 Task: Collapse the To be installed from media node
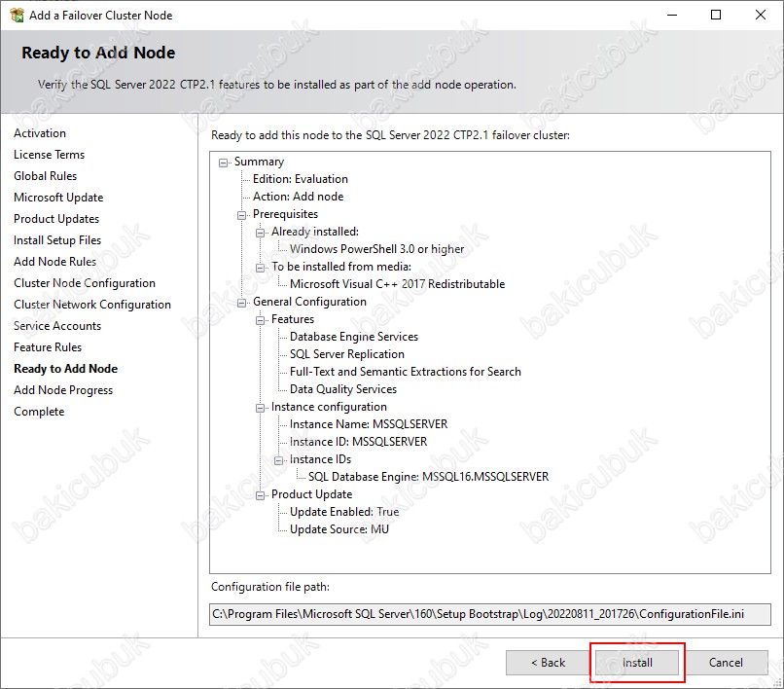click(260, 268)
